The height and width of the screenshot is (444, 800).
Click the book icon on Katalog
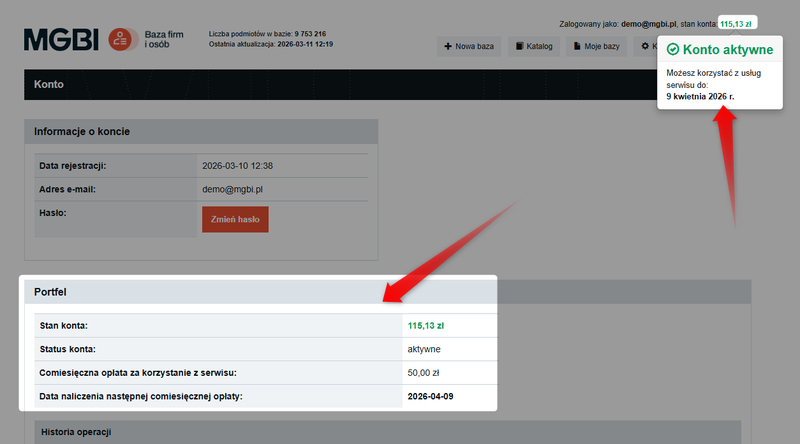click(x=520, y=46)
